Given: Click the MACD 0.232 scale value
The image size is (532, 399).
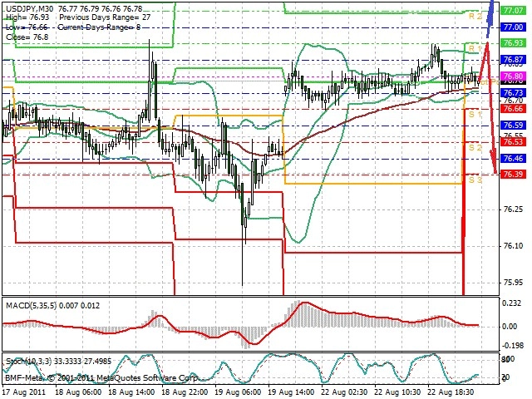Looking at the screenshot, I should click(x=512, y=303).
